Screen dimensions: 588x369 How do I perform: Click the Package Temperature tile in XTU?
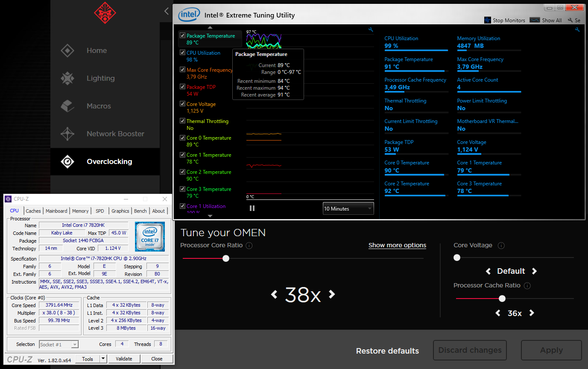[x=416, y=64]
